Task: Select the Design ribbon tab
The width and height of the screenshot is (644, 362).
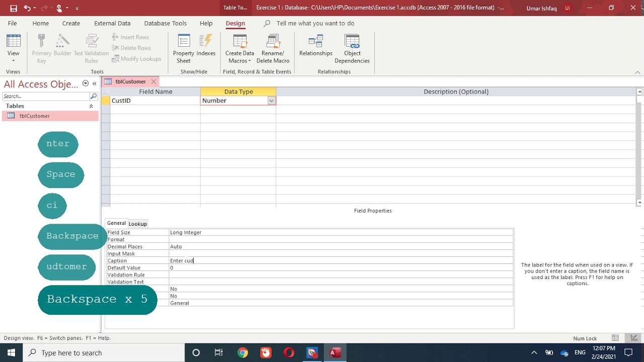Action: 235,23
